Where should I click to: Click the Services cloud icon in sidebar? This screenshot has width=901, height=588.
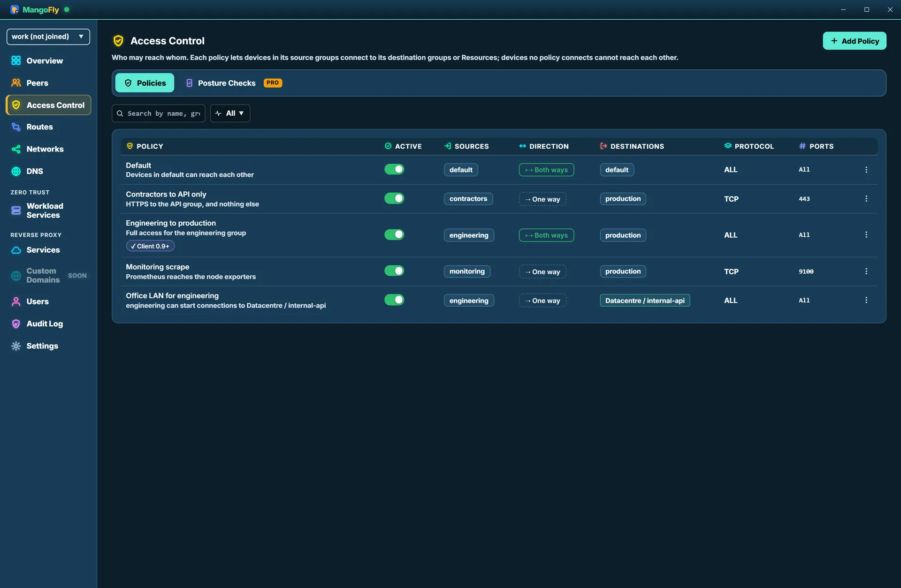coord(16,250)
